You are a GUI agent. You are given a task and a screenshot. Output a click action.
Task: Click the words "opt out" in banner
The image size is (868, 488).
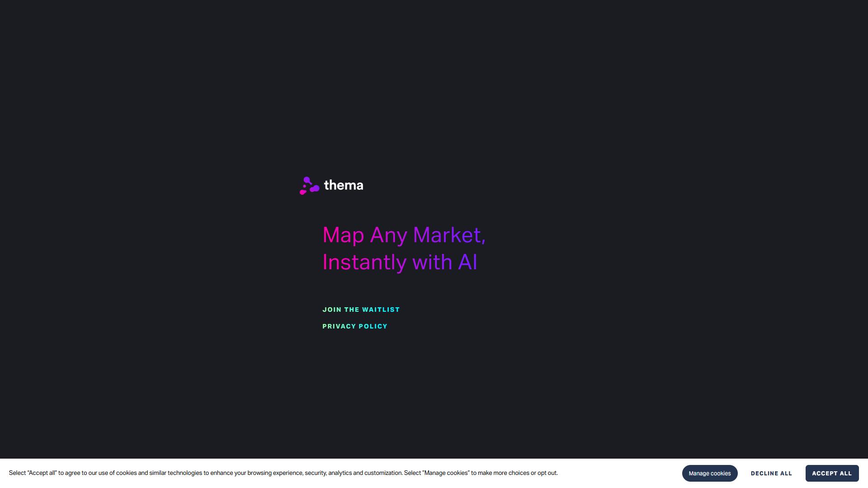pyautogui.click(x=547, y=473)
